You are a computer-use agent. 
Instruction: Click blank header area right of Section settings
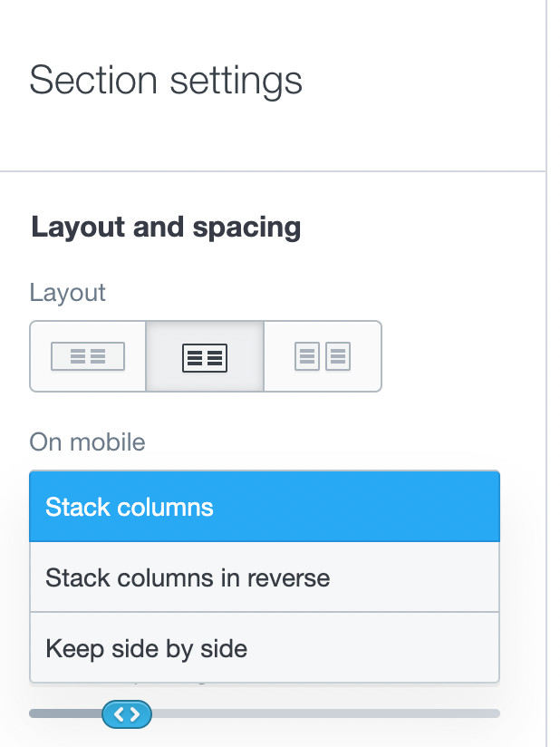point(424,81)
